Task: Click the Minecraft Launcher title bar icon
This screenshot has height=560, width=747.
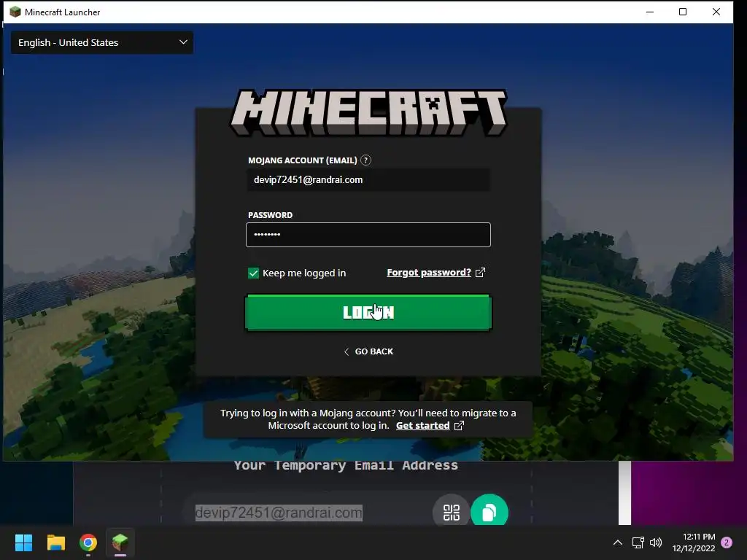Action: tap(15, 12)
